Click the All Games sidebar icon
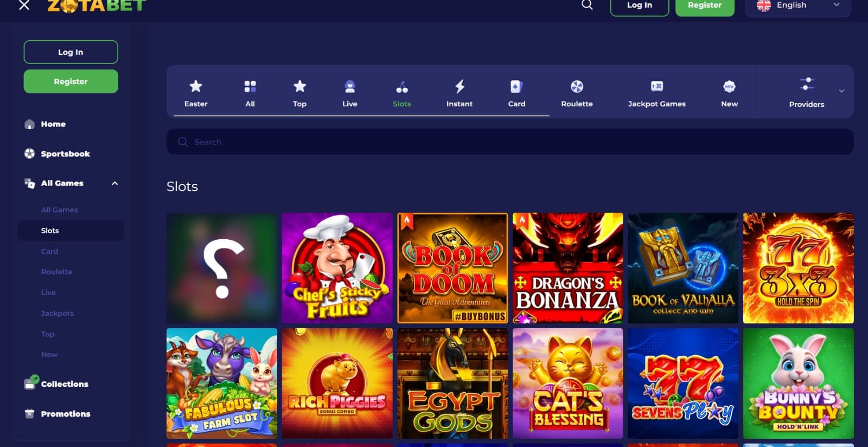 click(29, 183)
